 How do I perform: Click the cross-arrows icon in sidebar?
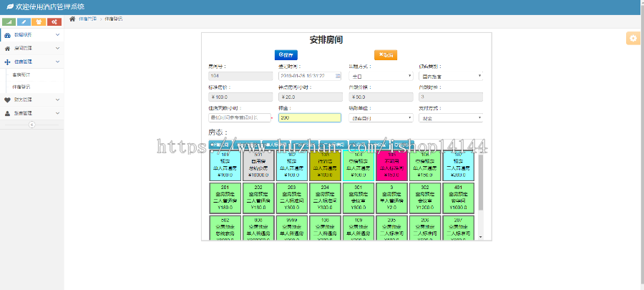tap(7, 62)
